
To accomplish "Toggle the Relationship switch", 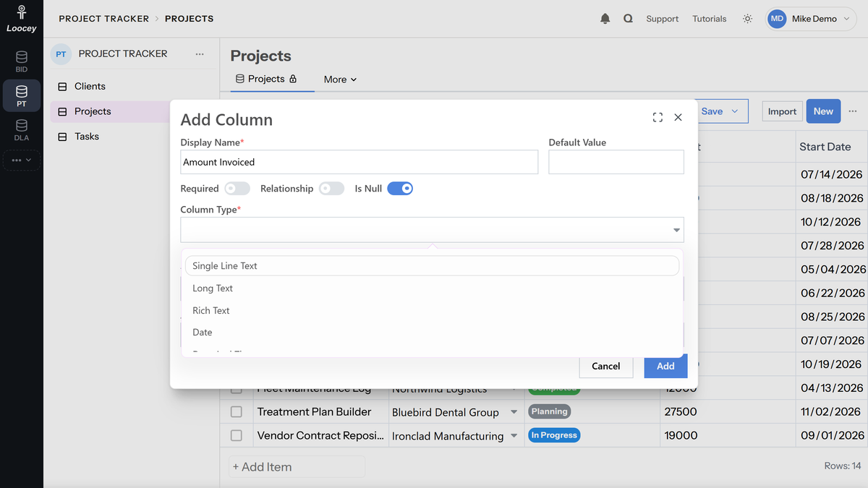I will coord(331,189).
